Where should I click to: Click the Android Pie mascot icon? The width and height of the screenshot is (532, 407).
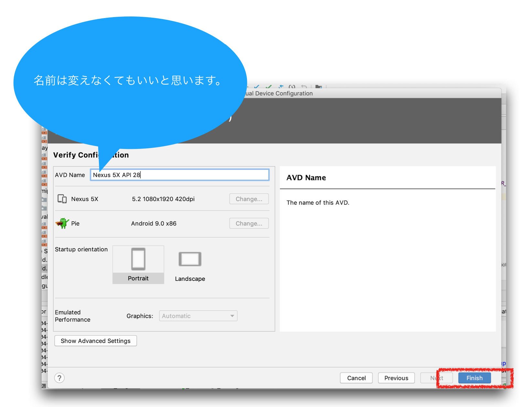point(62,223)
